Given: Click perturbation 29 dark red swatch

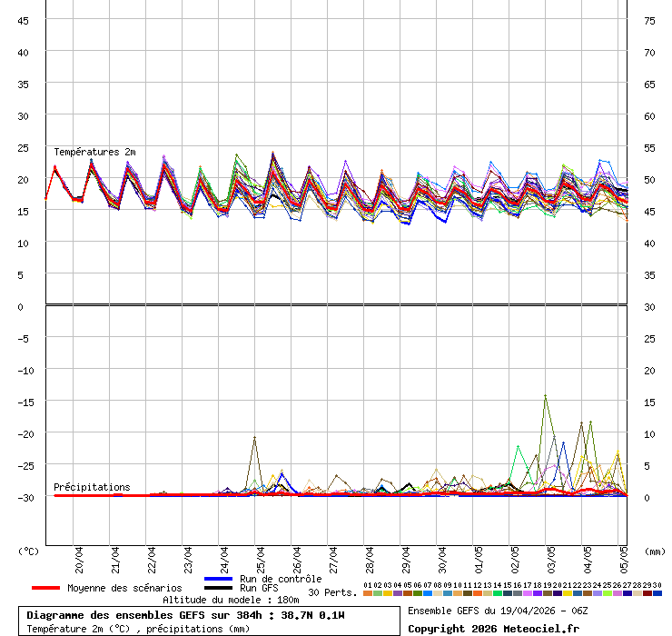Looking at the screenshot, I should coord(647,593).
